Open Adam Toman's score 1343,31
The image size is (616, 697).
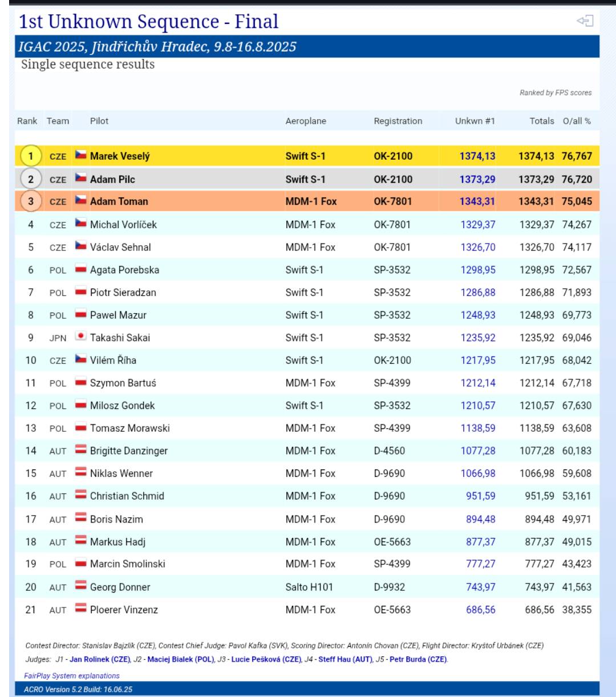[x=477, y=201]
